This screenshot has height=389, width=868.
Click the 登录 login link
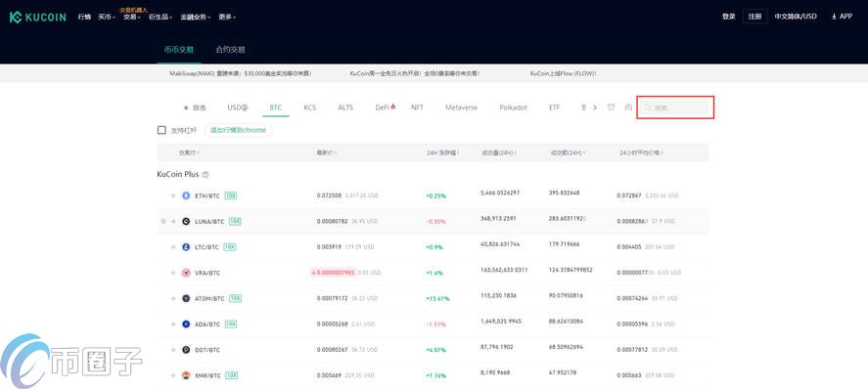click(728, 17)
